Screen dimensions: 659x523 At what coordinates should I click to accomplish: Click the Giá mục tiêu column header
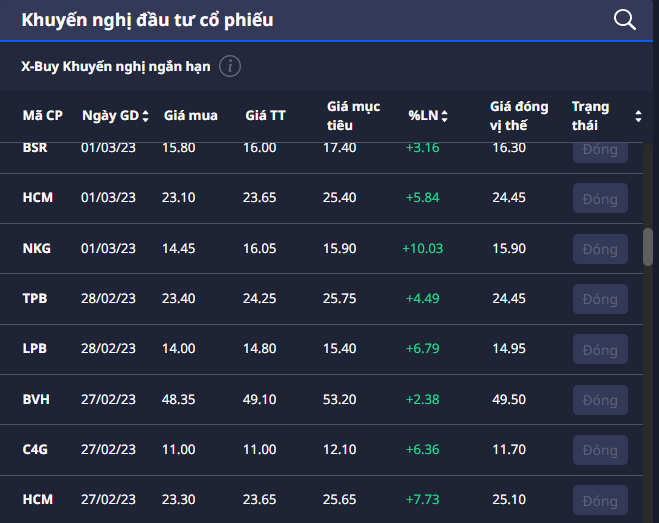[353, 116]
